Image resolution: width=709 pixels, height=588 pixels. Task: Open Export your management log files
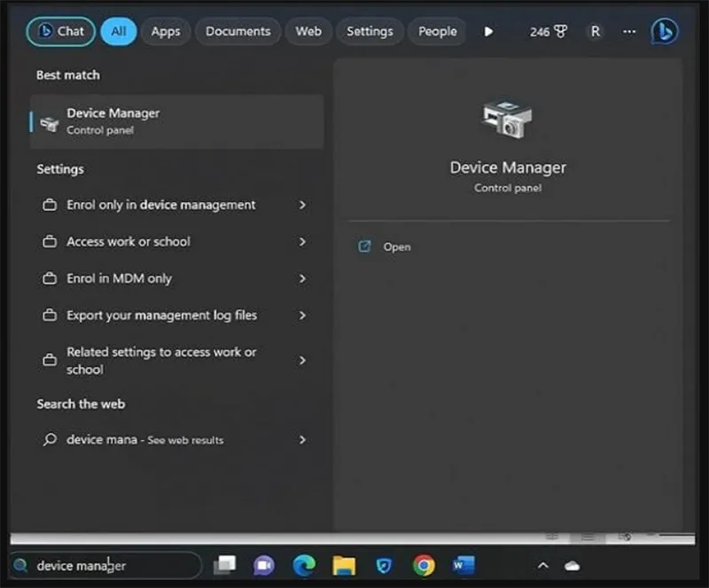(x=176, y=315)
